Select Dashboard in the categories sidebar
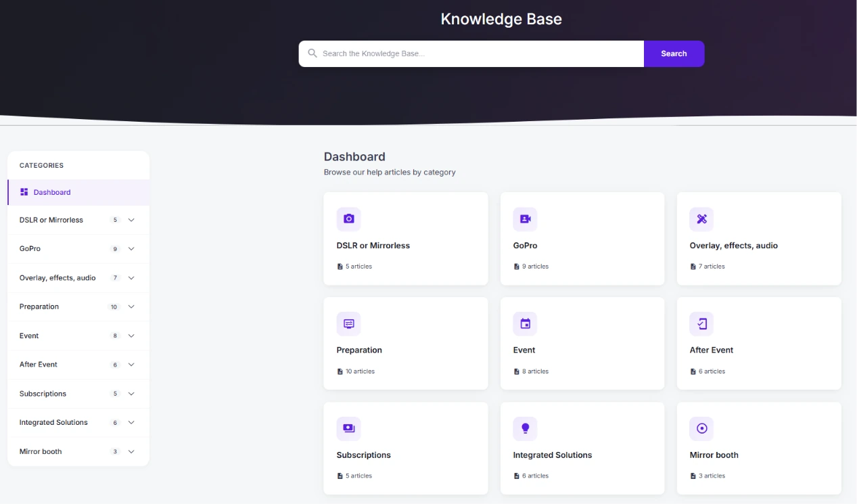This screenshot has height=504, width=857. pos(78,192)
